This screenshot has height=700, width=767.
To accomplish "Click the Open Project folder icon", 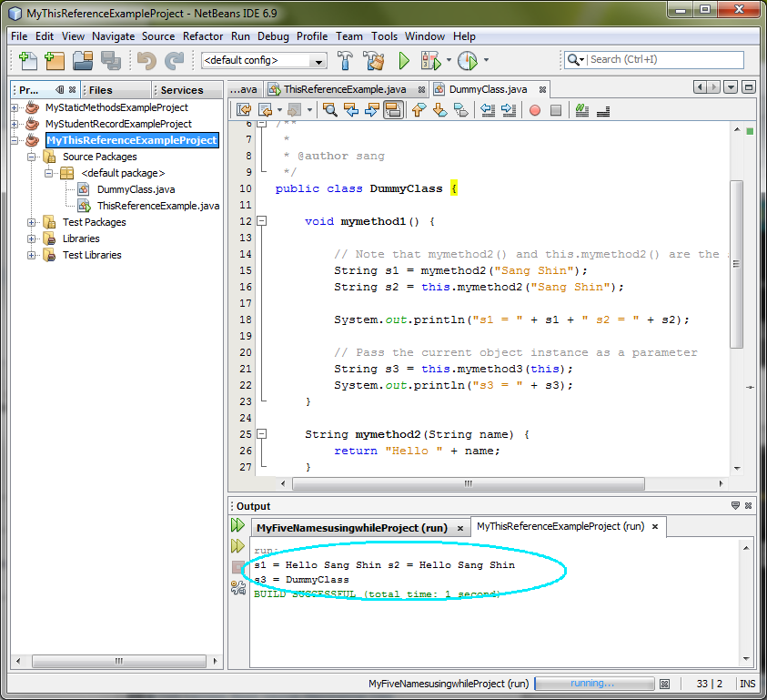I will [83, 61].
